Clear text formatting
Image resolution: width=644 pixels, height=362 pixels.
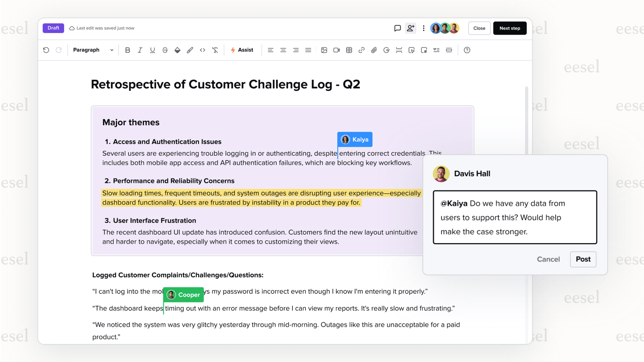pyautogui.click(x=215, y=50)
